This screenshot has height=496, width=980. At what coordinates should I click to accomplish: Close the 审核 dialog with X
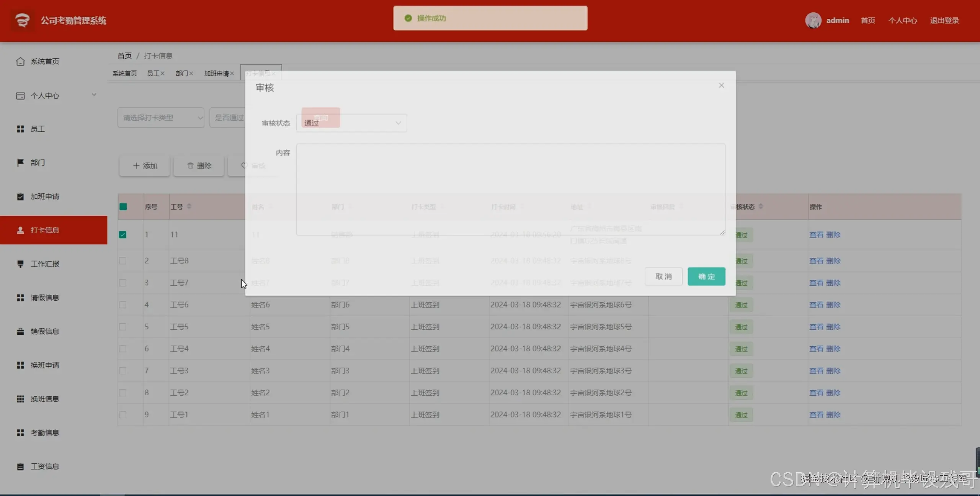click(x=721, y=85)
